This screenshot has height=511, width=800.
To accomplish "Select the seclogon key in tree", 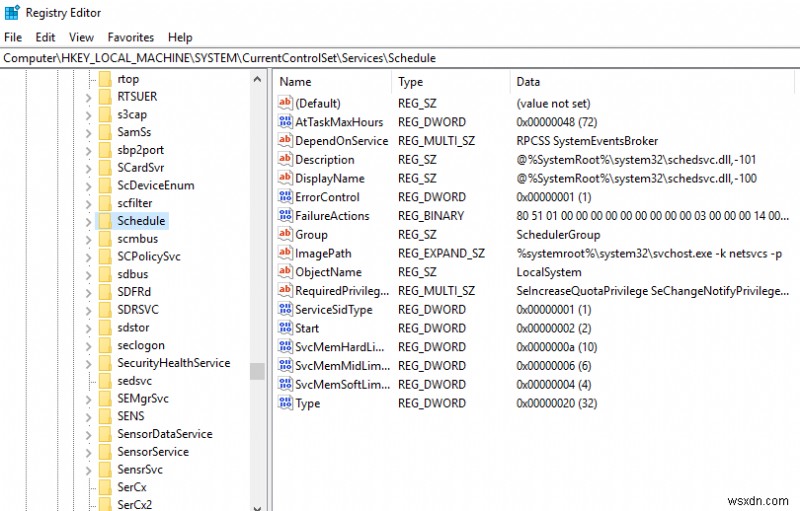I will coord(141,345).
